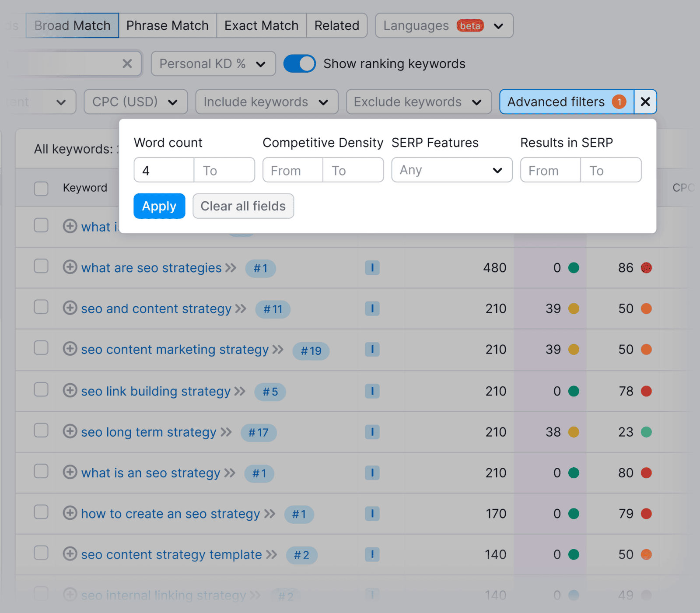Click intent badge in 'seo content strategy template' row

coord(372,554)
